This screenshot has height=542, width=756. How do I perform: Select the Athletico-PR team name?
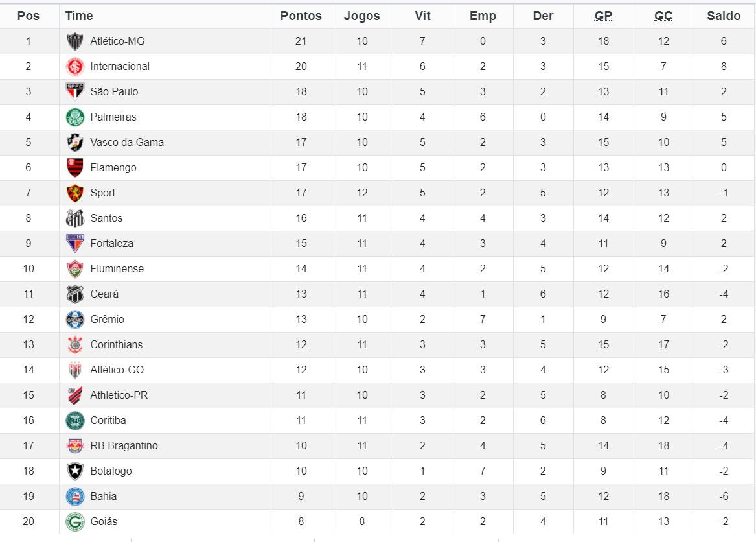(119, 395)
